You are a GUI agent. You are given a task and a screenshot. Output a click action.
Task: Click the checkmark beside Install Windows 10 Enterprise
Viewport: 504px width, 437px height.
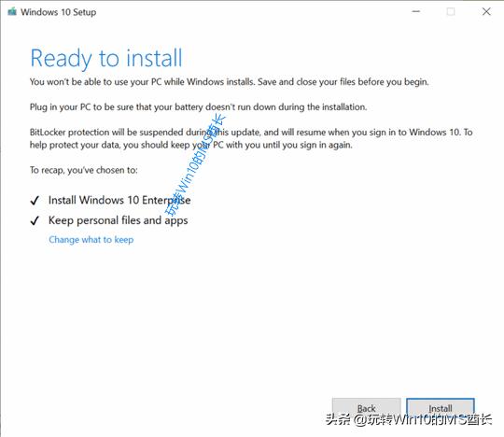point(35,201)
